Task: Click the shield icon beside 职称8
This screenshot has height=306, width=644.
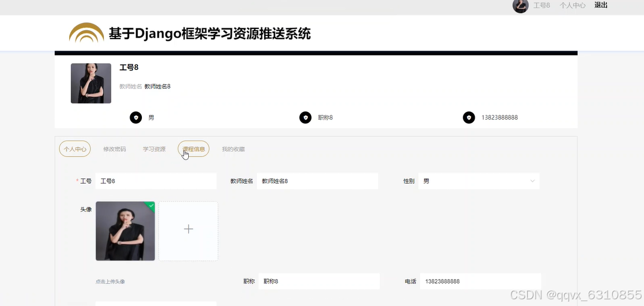Action: tap(305, 117)
